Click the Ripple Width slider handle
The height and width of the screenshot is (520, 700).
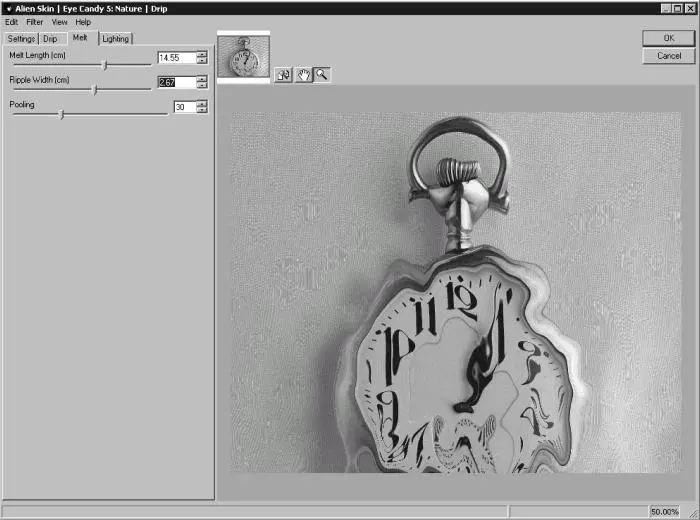tap(94, 90)
